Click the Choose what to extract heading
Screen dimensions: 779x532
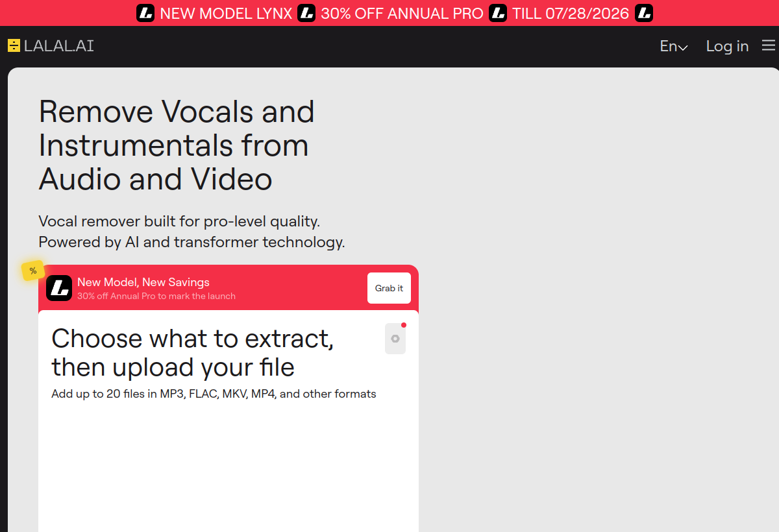[x=193, y=352]
